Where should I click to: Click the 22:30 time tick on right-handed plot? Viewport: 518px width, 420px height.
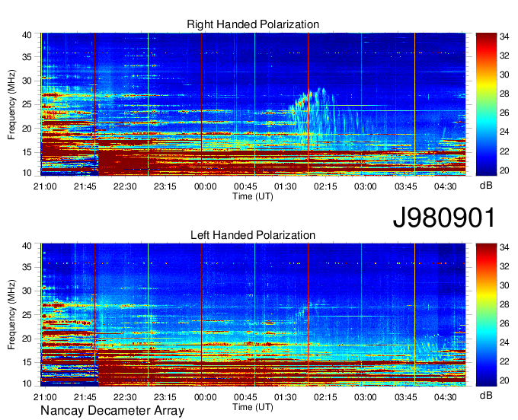click(x=125, y=186)
